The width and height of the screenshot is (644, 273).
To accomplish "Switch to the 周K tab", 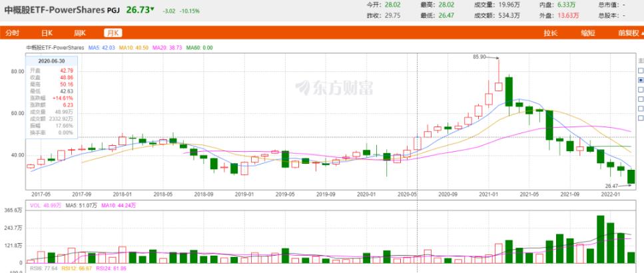I will [80, 33].
